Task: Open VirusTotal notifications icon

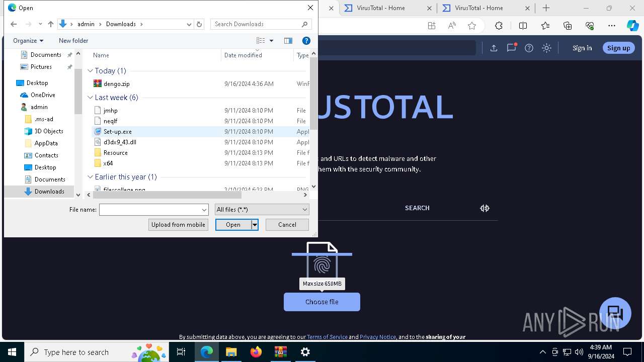Action: click(512, 48)
